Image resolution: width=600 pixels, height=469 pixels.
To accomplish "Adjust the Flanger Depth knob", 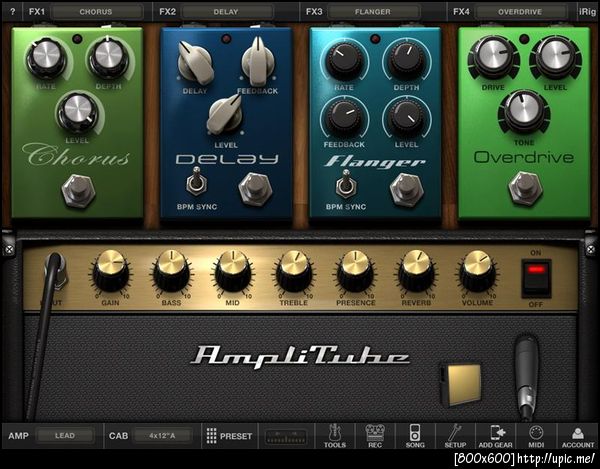I will (406, 60).
